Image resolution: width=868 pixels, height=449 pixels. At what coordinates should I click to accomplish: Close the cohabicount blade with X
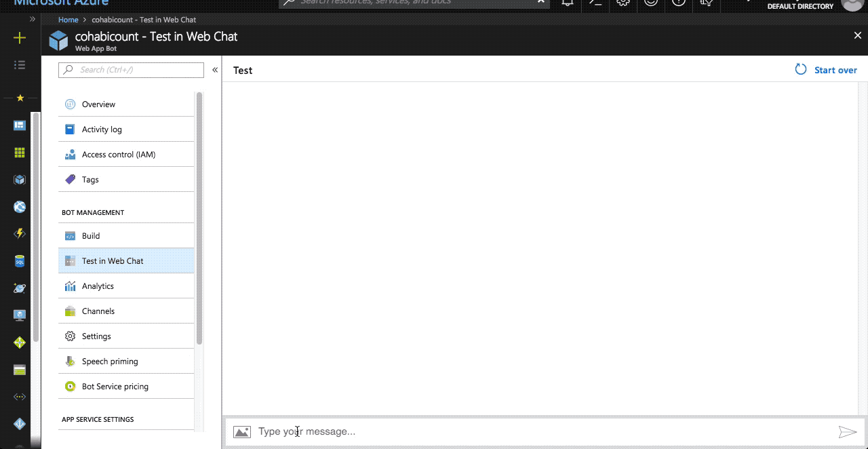[857, 36]
